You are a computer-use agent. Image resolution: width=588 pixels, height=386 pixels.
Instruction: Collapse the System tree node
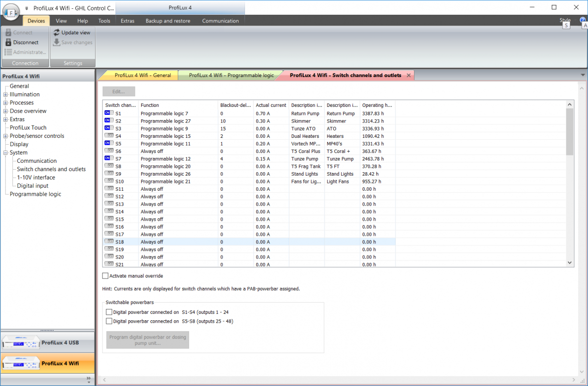tap(5, 153)
